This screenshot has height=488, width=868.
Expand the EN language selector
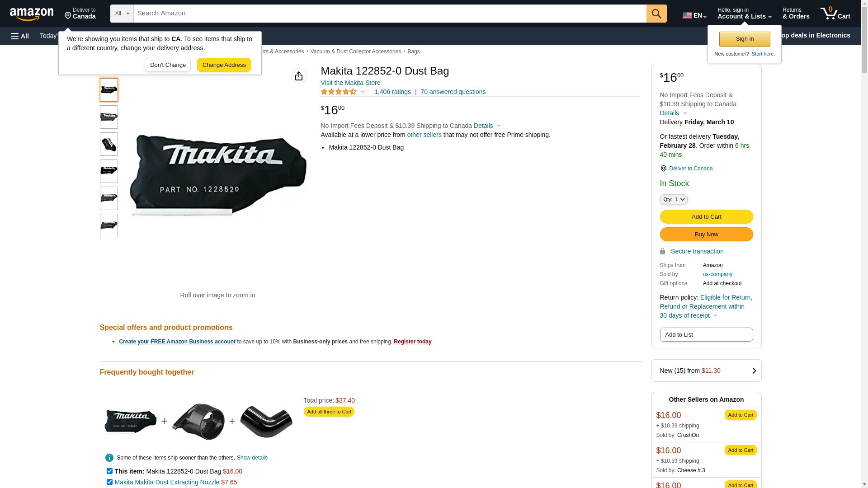[694, 15]
